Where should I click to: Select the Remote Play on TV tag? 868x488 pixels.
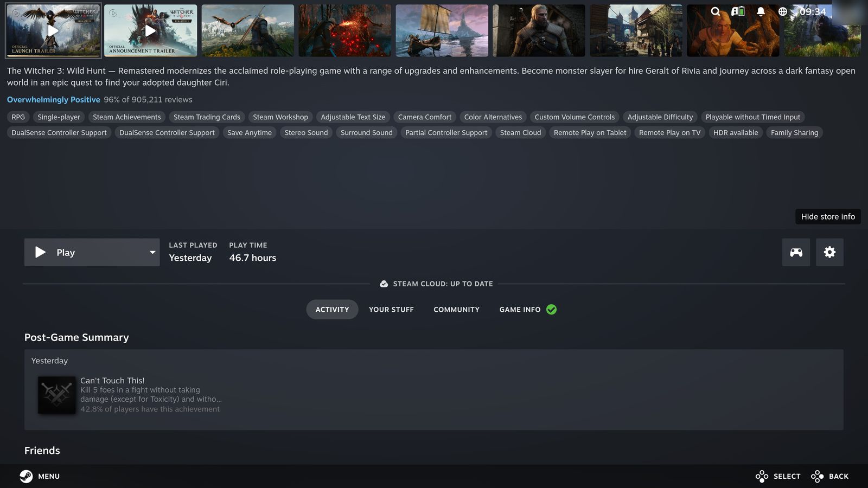tap(669, 133)
